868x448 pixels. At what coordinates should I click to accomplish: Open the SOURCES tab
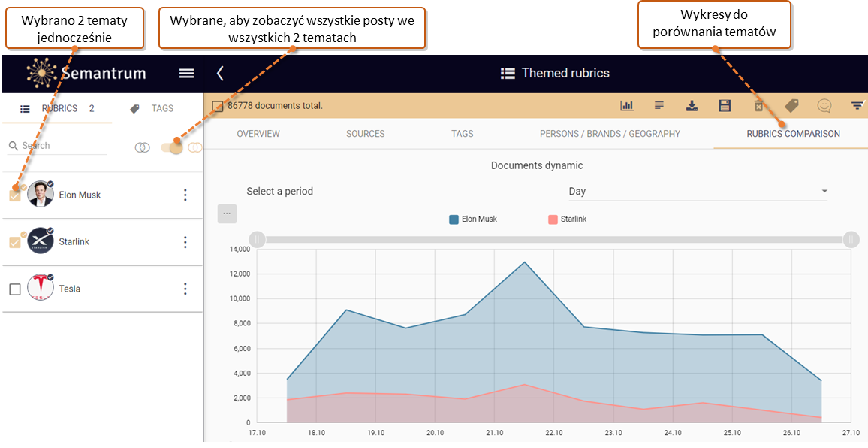[366, 134]
